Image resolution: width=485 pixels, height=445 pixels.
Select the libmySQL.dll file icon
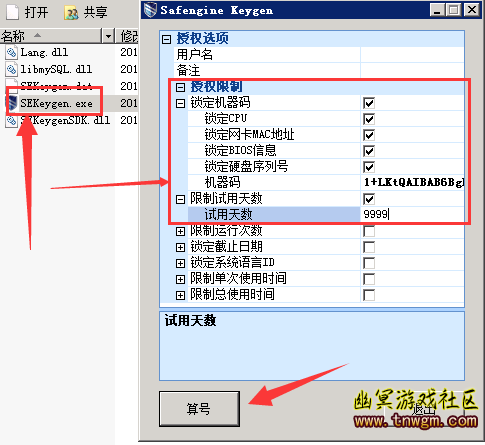tap(12, 69)
